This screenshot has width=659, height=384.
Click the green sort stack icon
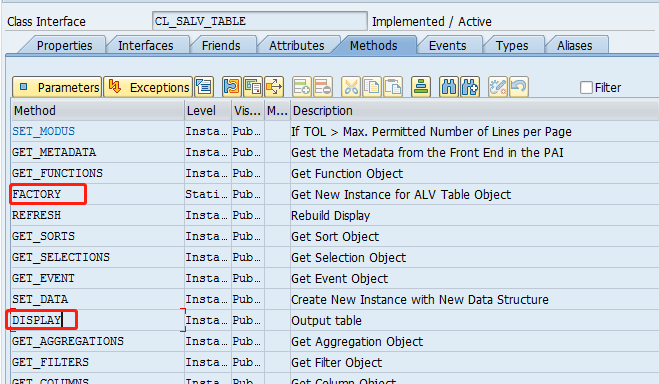(x=421, y=87)
